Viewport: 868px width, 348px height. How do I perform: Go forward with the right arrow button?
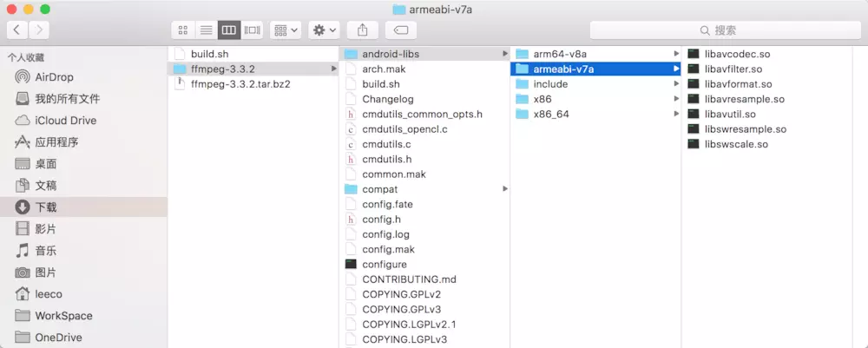[39, 30]
